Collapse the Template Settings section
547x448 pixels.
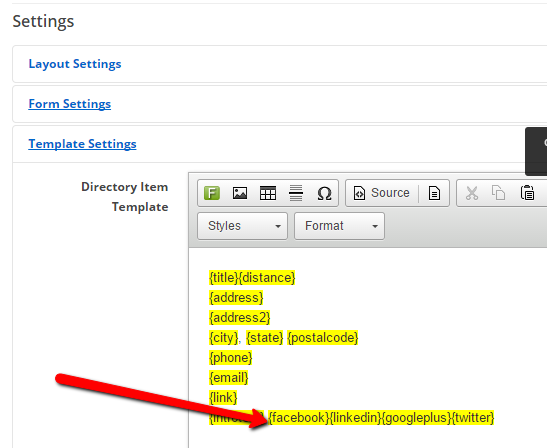[x=82, y=144]
